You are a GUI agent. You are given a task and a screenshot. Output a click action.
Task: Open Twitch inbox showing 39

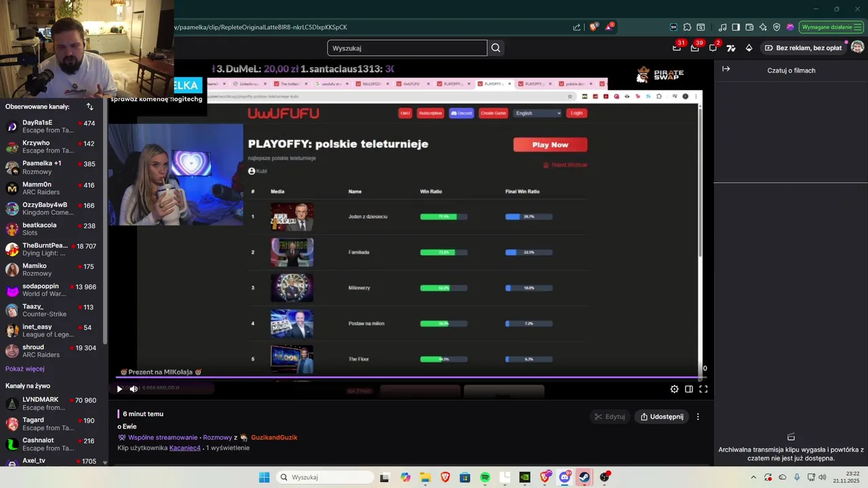pos(695,47)
